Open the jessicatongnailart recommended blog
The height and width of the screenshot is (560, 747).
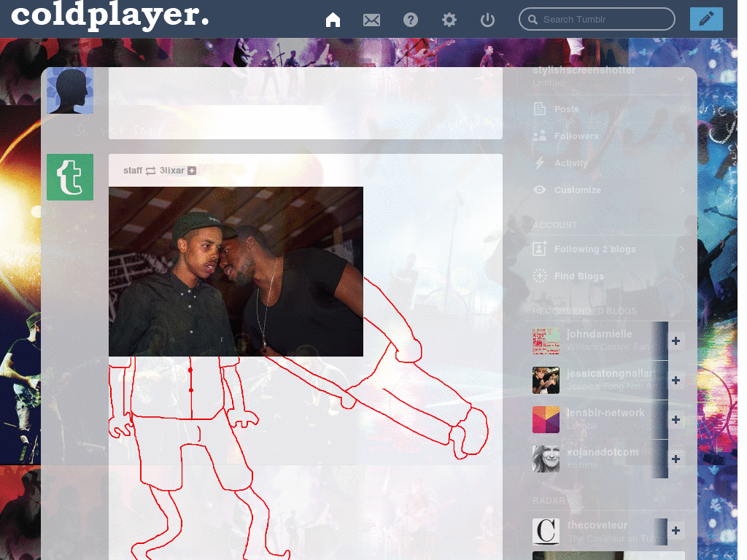(611, 373)
